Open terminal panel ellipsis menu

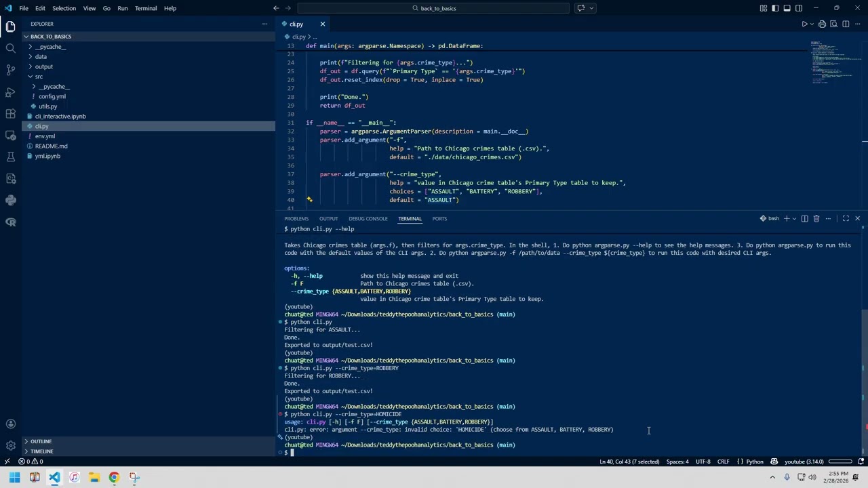pos(829,218)
